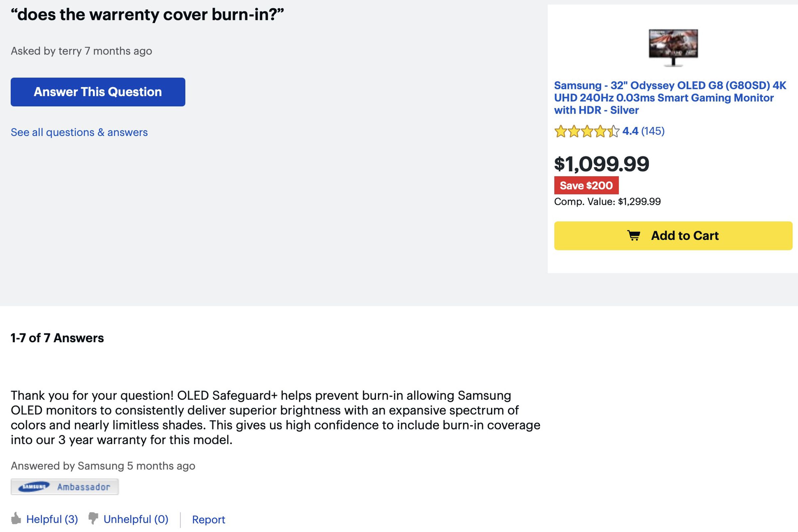Click the (145) reviews count link
Screen dimensions: 798x532
click(x=653, y=132)
